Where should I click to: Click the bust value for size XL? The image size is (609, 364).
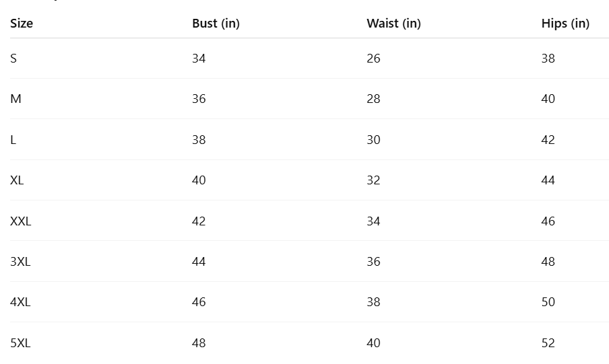[x=199, y=180]
